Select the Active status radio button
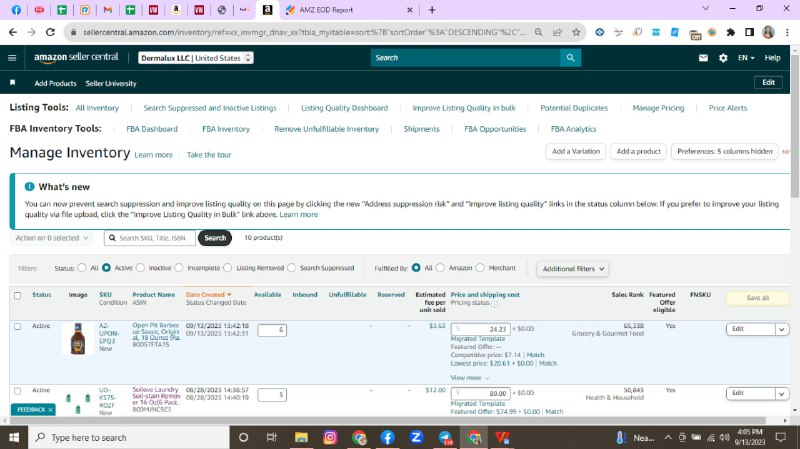The height and width of the screenshot is (449, 800). [x=106, y=268]
